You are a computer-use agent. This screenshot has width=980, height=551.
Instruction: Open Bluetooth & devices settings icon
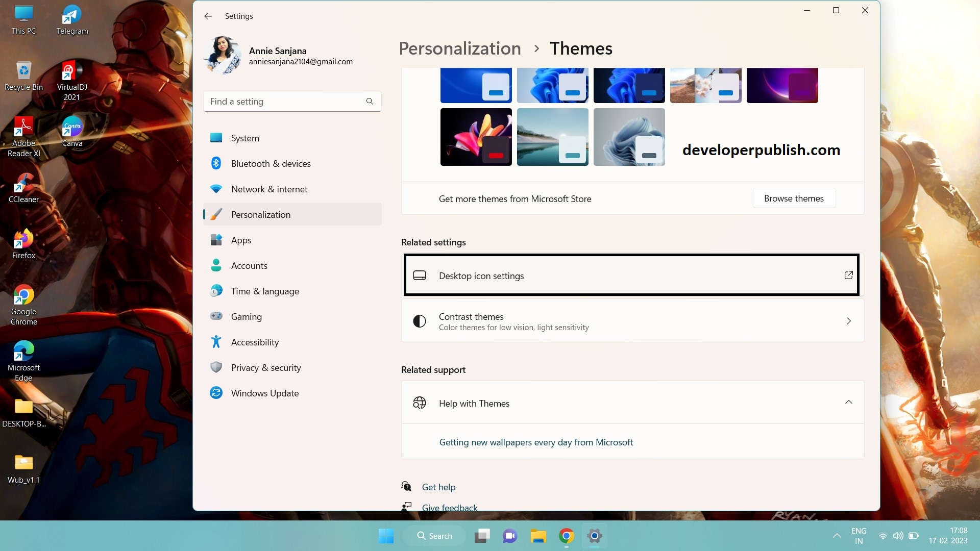click(216, 163)
